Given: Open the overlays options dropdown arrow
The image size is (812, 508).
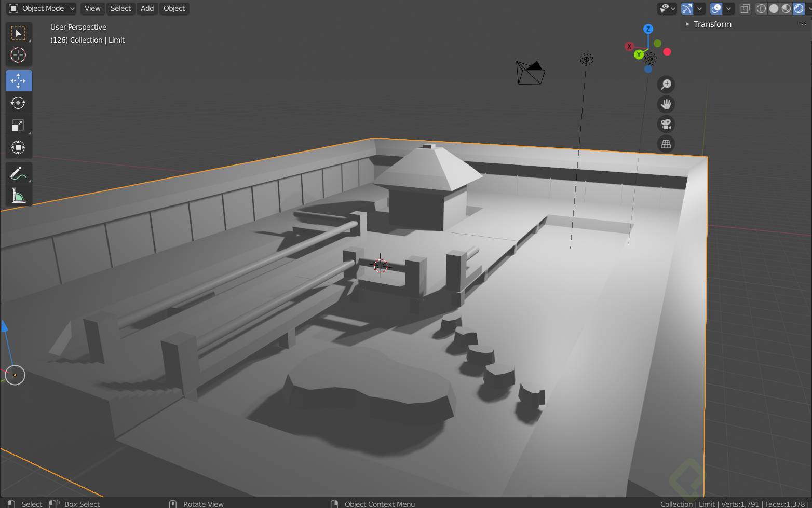Looking at the screenshot, I should click(729, 8).
